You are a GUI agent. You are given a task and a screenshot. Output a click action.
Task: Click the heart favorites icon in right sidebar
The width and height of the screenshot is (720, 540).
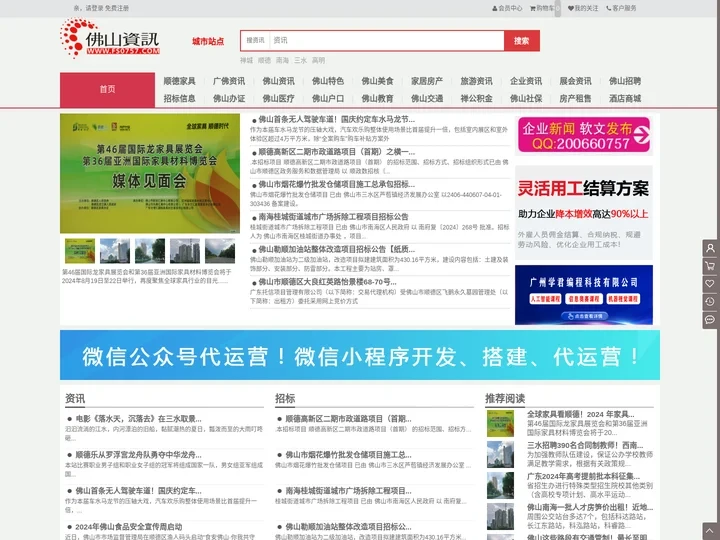tap(710, 284)
